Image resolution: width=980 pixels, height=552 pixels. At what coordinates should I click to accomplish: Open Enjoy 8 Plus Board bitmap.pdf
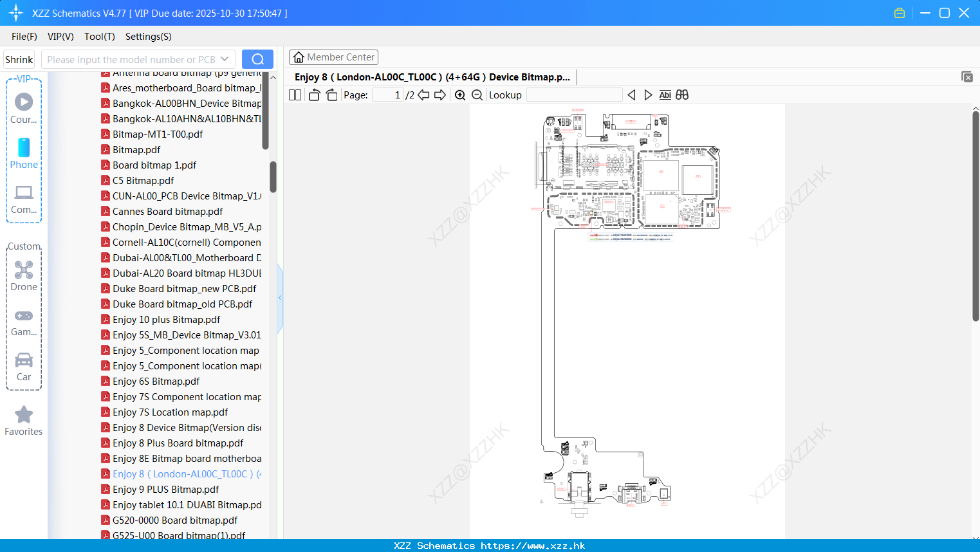tap(172, 443)
